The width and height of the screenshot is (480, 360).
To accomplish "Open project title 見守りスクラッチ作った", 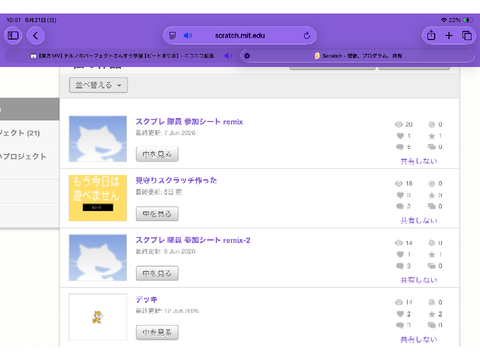I will [x=176, y=180].
